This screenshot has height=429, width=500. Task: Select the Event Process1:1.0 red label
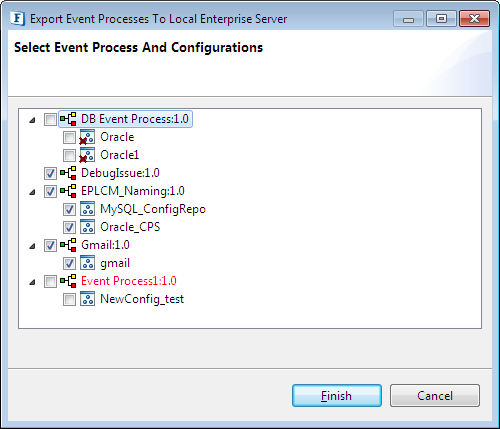tap(129, 281)
